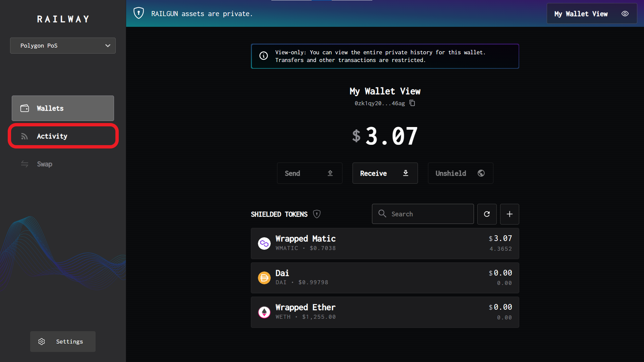Open Settings from the sidebar
The image size is (644, 362).
63,342
